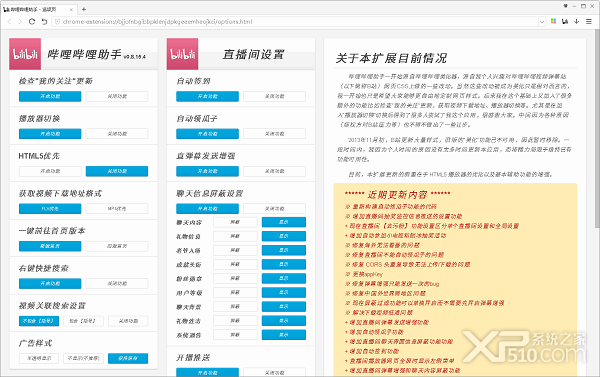This screenshot has height=377, width=600.
Task: Turn off 自动领瓜子 feature
Action: click(x=274, y=134)
